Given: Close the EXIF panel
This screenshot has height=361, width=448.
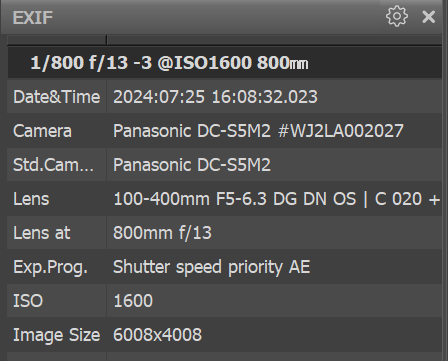Looking at the screenshot, I should [x=428, y=17].
